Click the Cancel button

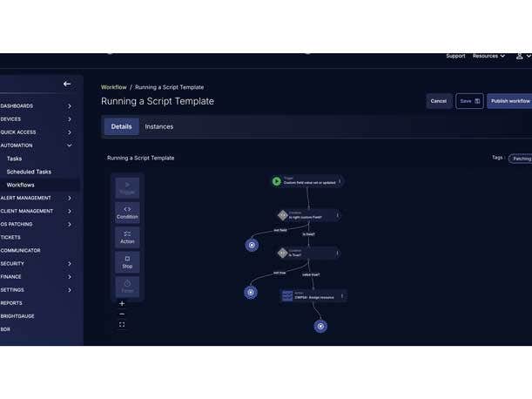tap(439, 101)
